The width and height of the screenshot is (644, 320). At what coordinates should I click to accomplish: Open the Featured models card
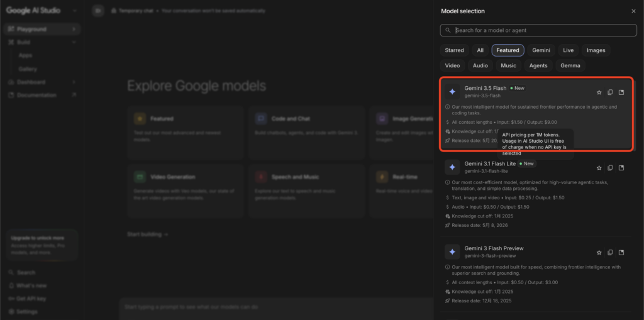(186, 133)
